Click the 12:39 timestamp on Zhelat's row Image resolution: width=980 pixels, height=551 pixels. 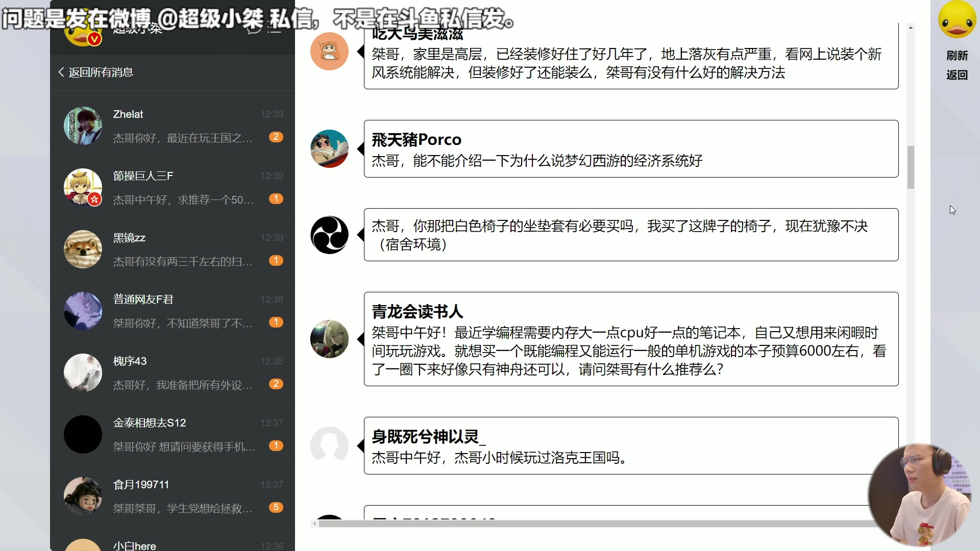pyautogui.click(x=272, y=114)
